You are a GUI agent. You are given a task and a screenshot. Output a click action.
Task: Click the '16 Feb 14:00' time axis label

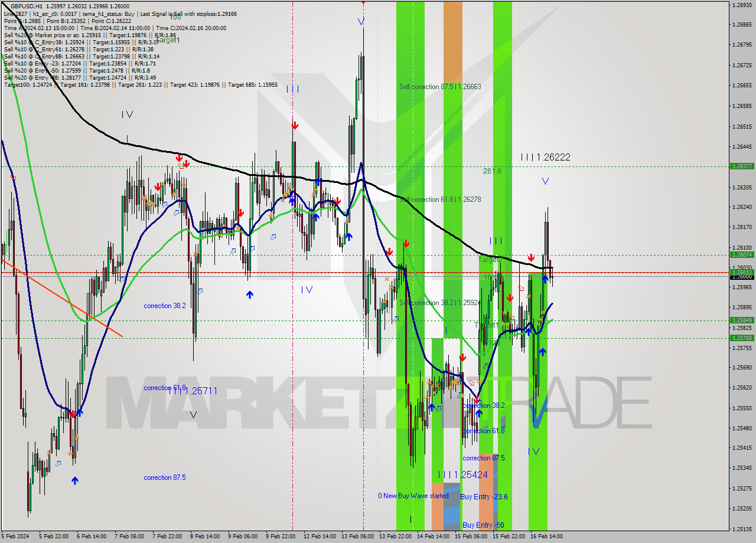click(x=546, y=537)
